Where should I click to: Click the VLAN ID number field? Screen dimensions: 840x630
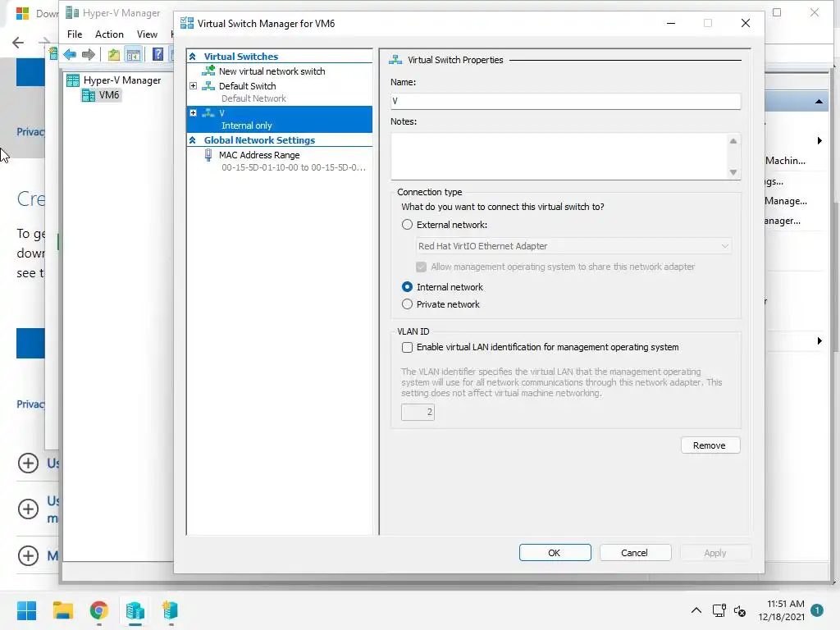(x=418, y=412)
